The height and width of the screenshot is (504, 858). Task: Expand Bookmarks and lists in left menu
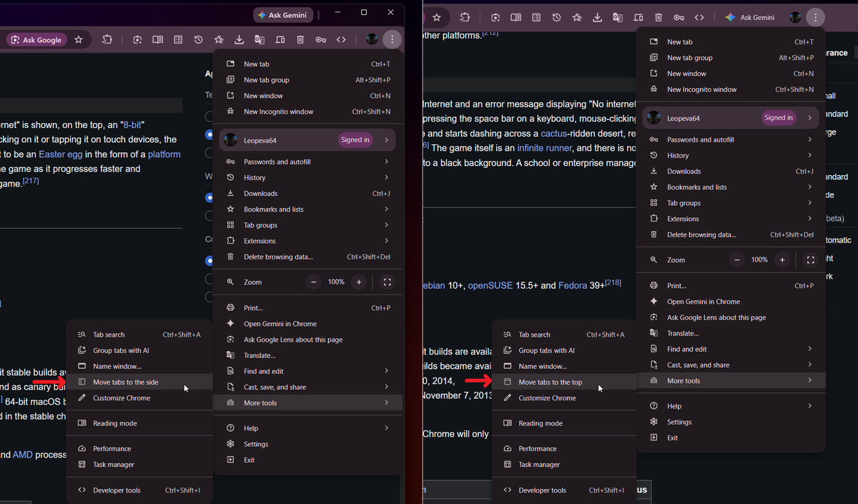(x=307, y=209)
